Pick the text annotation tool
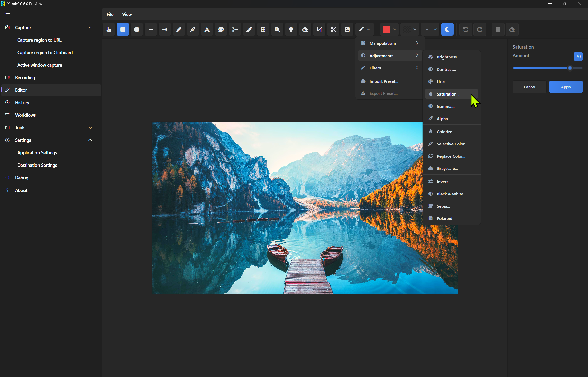 tap(207, 29)
